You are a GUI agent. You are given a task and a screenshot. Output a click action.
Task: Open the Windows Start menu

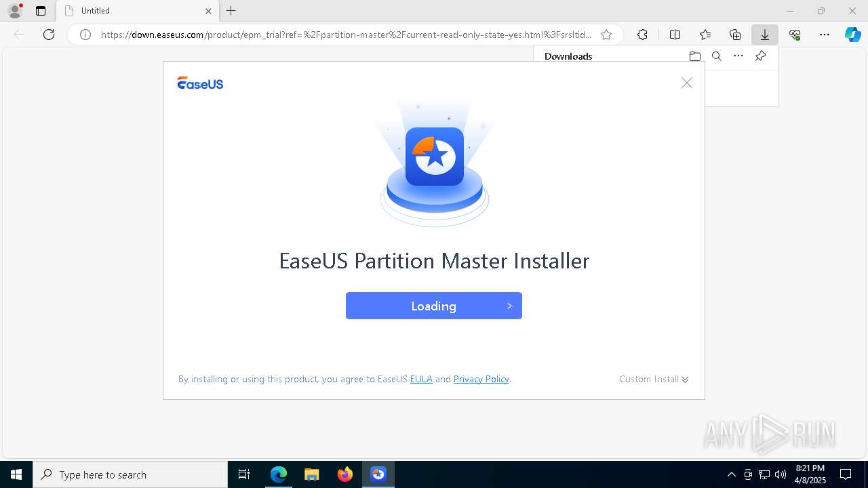coord(16,474)
